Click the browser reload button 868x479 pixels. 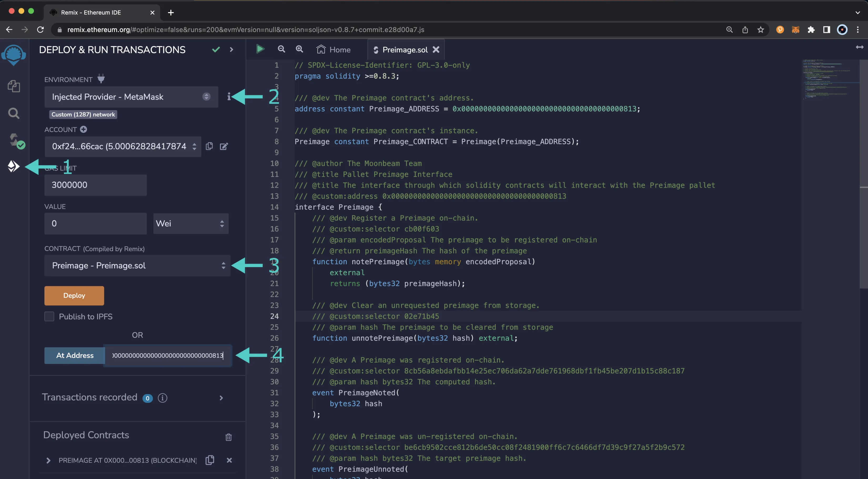click(x=41, y=30)
